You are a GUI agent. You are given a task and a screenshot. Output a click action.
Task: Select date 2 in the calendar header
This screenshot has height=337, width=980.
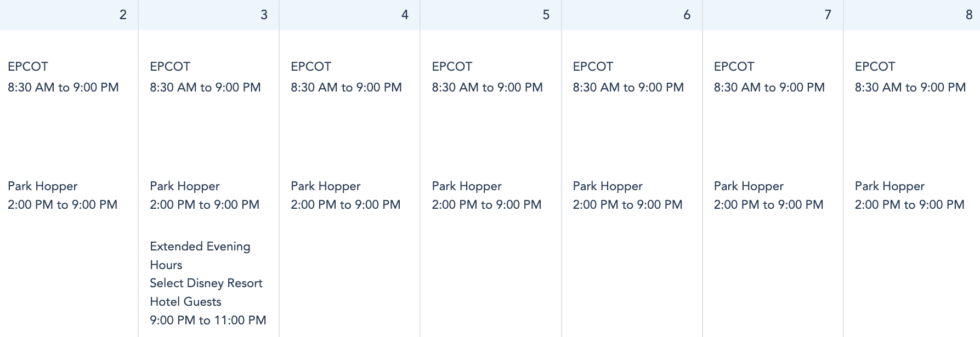123,15
